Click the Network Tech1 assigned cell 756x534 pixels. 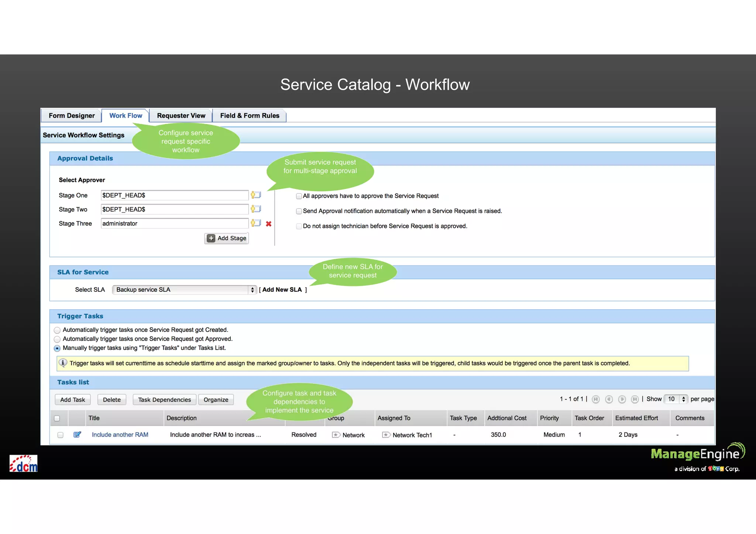click(x=412, y=435)
